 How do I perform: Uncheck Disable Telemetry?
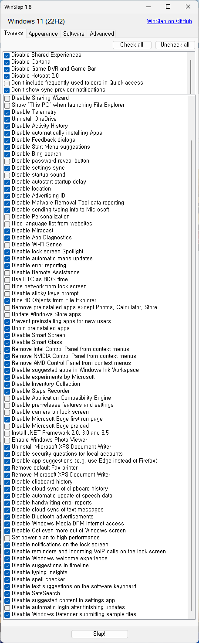coord(7,112)
